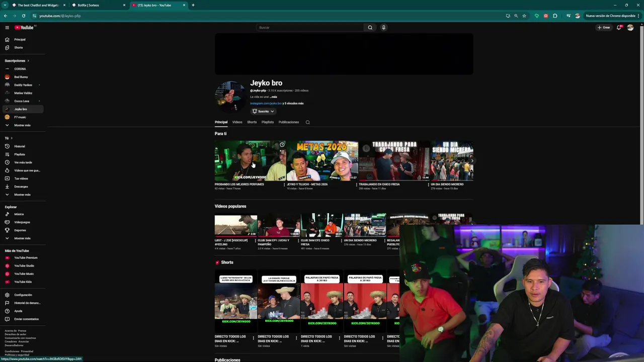Image resolution: width=644 pixels, height=362 pixels.
Task: Bookmark this page with the star
Action: pos(524,16)
